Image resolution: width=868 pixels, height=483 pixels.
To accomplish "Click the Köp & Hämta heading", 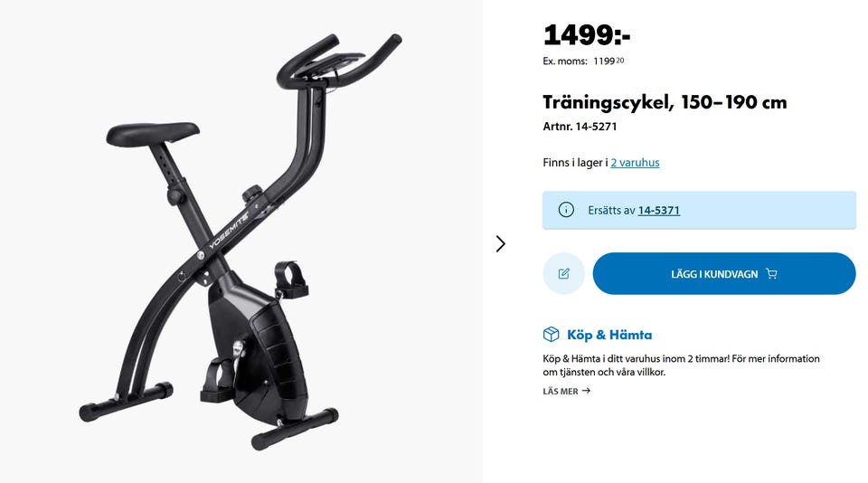I will [609, 335].
